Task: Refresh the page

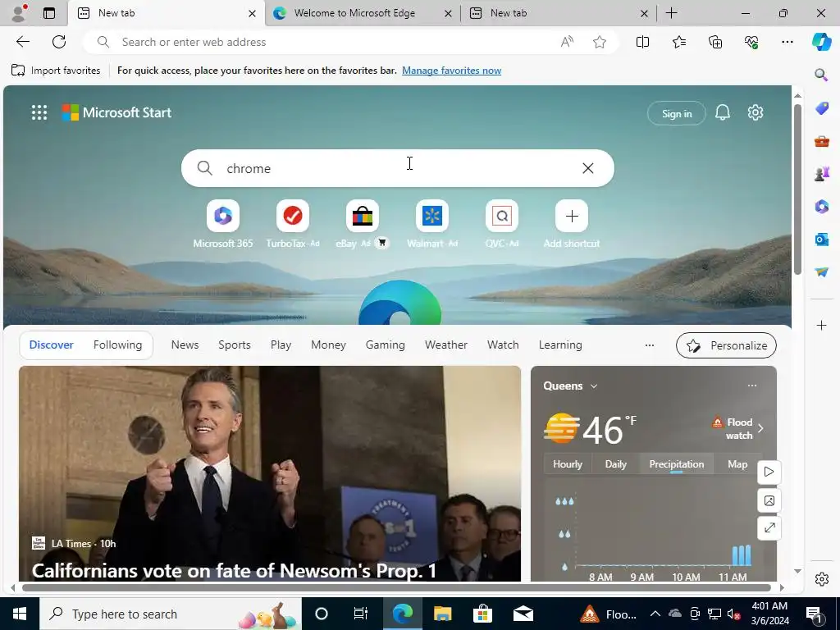Action: click(x=59, y=42)
